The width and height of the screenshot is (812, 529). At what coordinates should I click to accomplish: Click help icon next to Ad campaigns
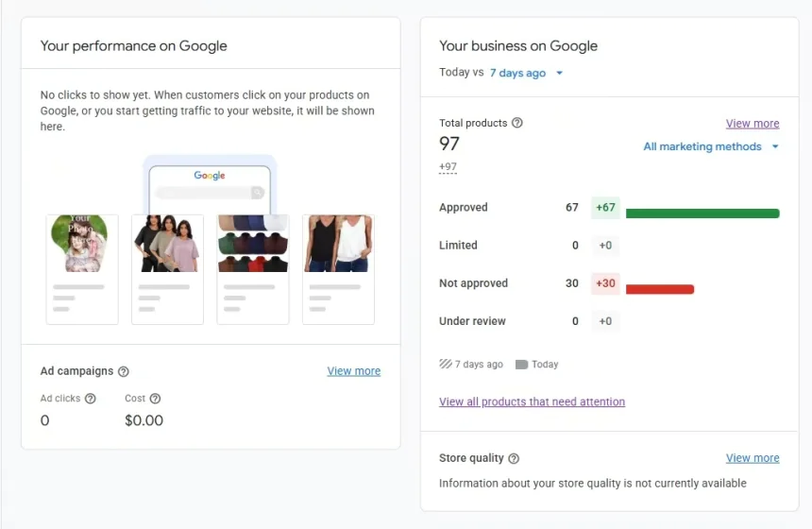124,371
